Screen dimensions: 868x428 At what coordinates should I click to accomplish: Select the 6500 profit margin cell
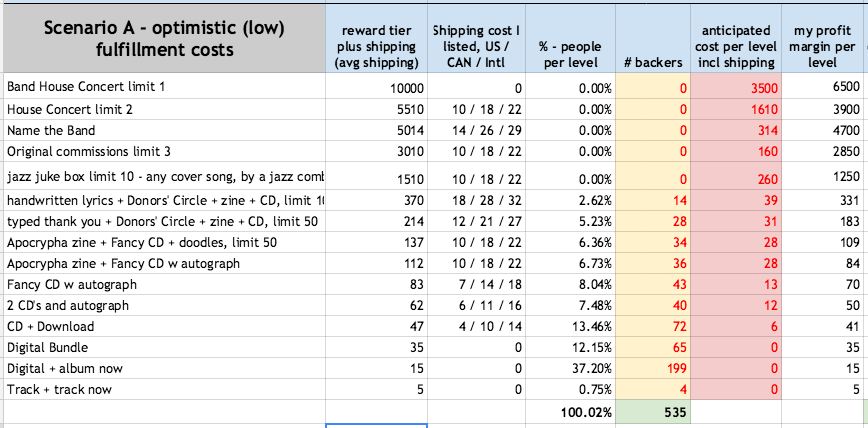coord(824,88)
